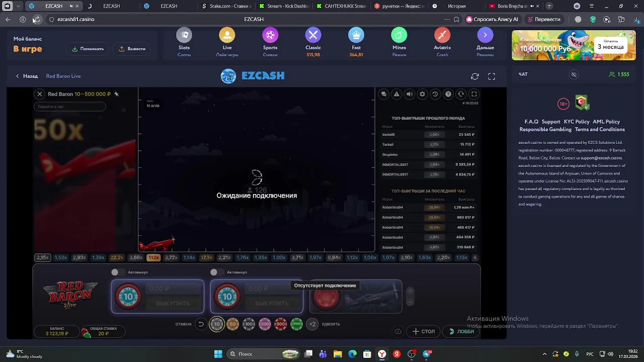Mute the game sound speaker icon

click(410, 94)
